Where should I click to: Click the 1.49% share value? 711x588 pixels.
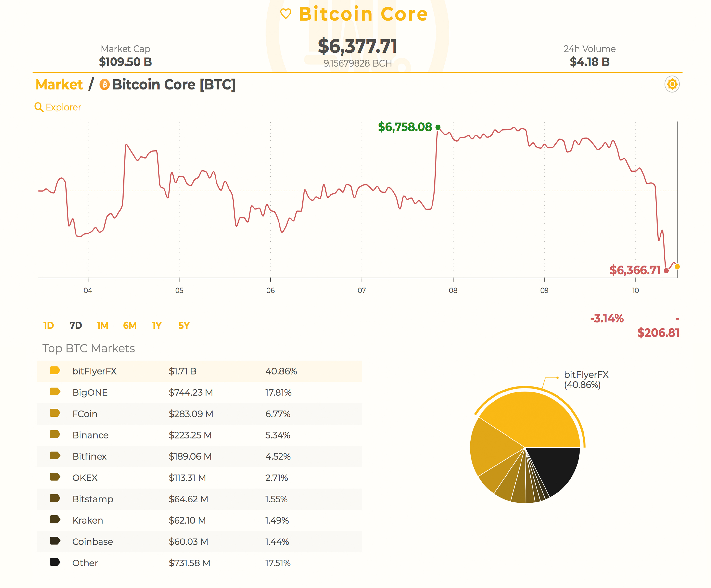point(277,521)
